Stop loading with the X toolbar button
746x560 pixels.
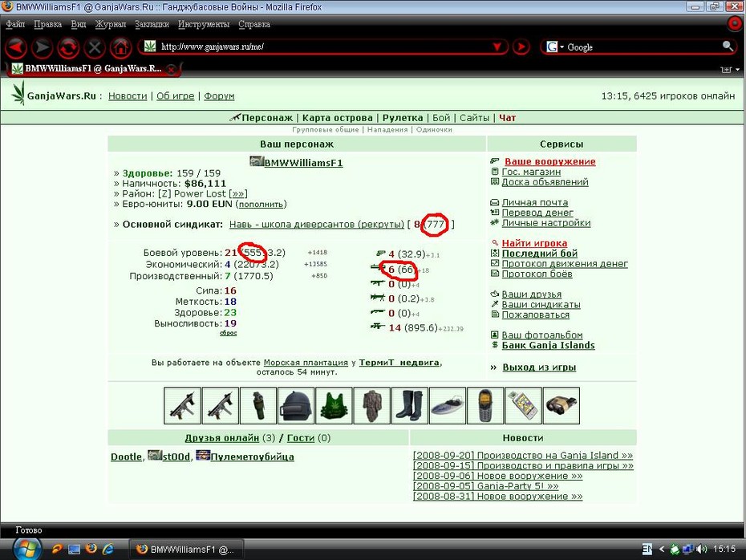click(x=94, y=47)
